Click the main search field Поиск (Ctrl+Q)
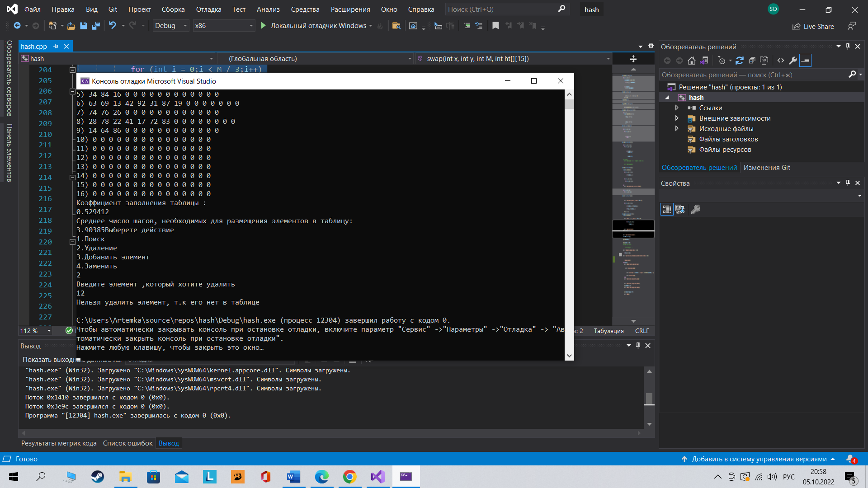This screenshot has height=488, width=868. click(507, 9)
